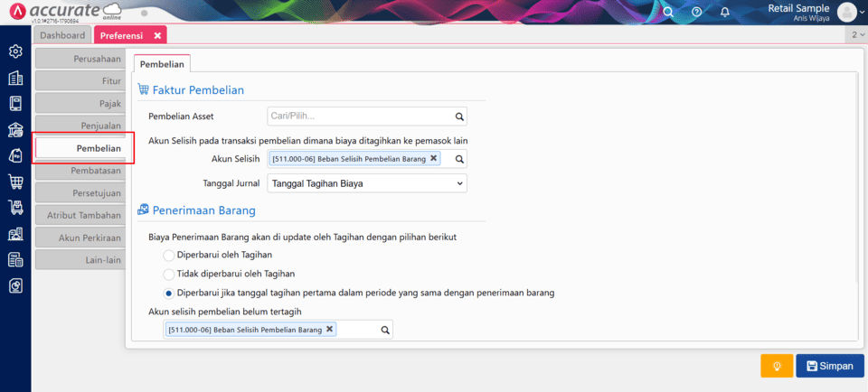This screenshot has height=392, width=868.
Task: Click the search icon in Pembelian Asset field
Action: pos(458,117)
